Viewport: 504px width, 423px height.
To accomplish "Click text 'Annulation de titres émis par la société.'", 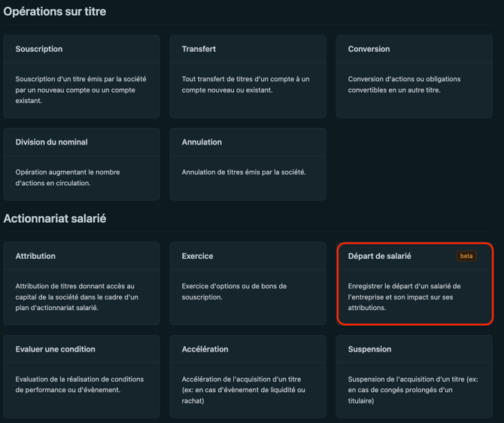I will tap(244, 172).
